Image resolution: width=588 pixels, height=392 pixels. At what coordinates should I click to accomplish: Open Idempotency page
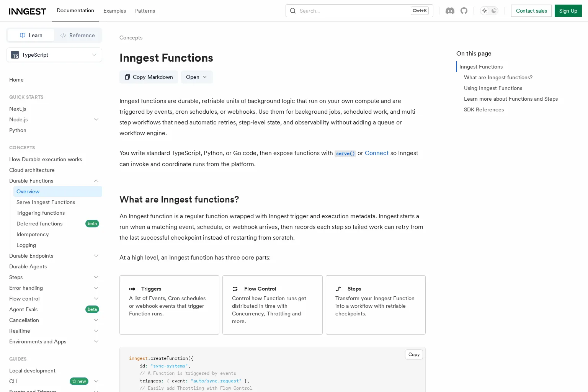pos(33,234)
